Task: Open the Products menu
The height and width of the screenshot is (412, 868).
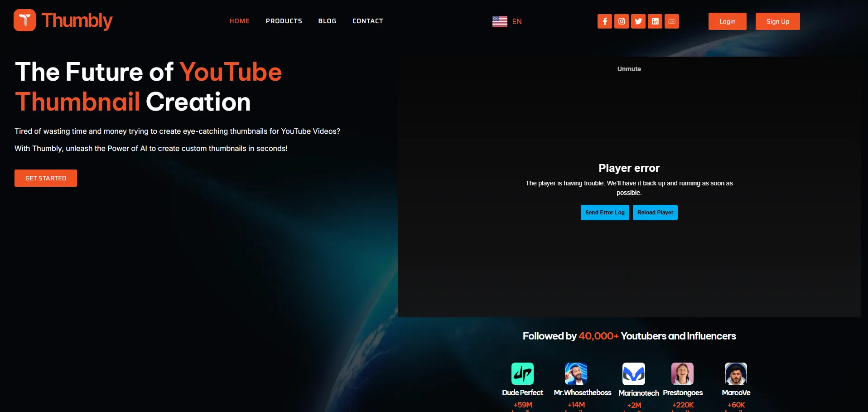Action: [284, 21]
